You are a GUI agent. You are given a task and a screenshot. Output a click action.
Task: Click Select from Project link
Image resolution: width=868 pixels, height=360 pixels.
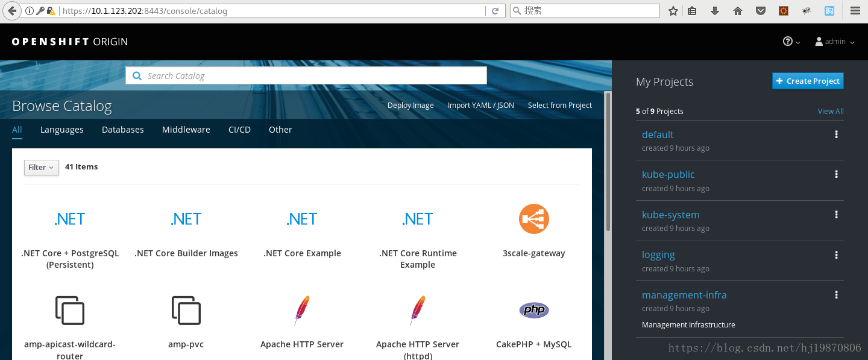(x=560, y=106)
